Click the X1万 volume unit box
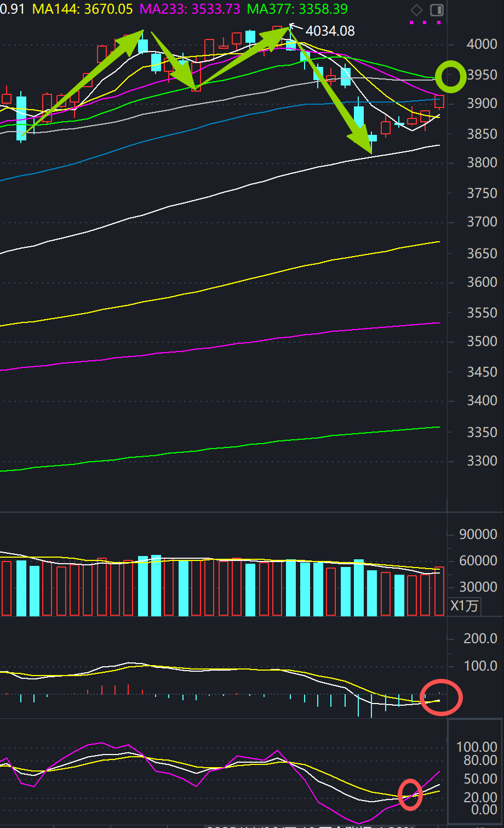 tap(465, 606)
